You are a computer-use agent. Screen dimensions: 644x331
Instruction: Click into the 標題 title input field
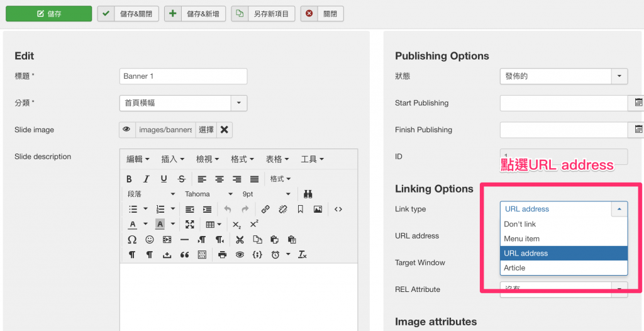click(x=183, y=76)
